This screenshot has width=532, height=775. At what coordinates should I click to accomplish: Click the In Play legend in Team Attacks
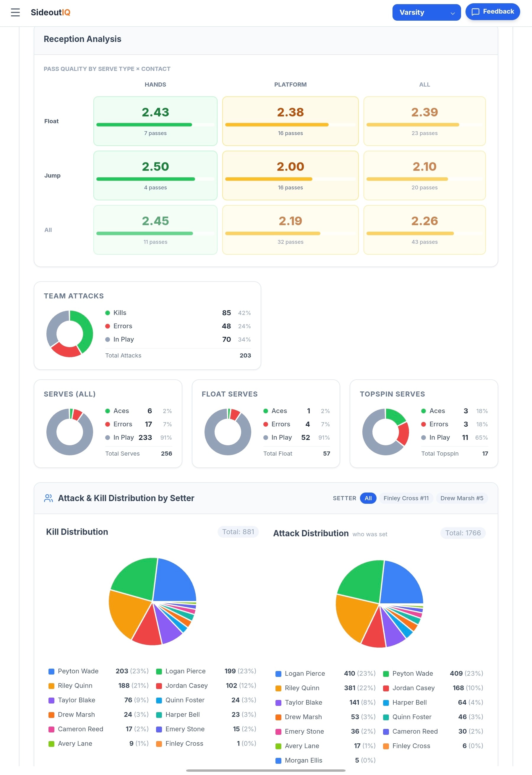[178, 339]
